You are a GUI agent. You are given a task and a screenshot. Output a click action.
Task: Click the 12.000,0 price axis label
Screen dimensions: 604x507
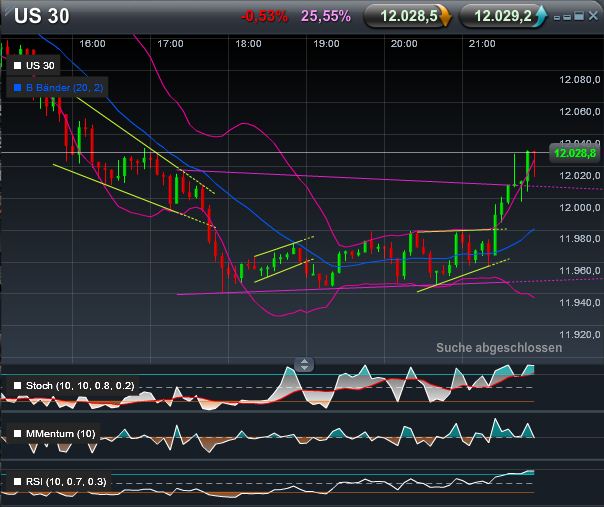pos(580,208)
